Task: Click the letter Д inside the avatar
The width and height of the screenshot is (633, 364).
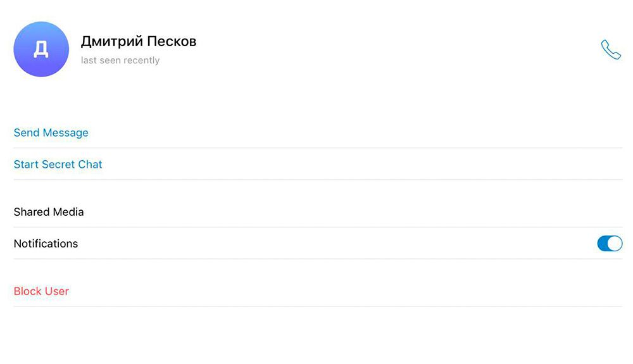Action: coord(41,50)
